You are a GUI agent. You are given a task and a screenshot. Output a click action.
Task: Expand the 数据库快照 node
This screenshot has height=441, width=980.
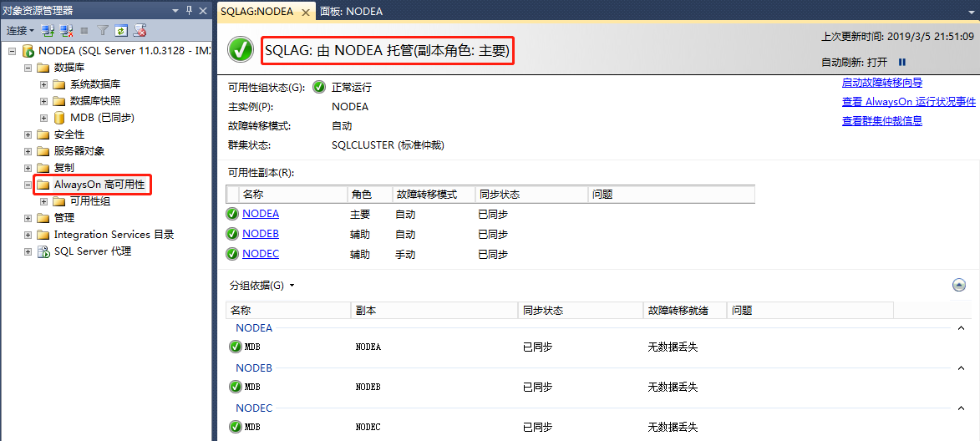43,100
